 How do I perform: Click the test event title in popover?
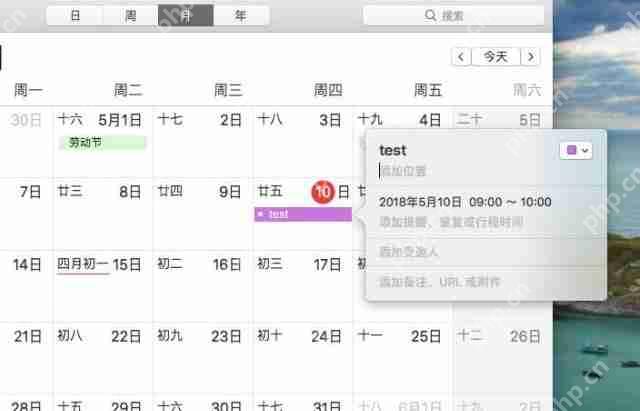point(393,150)
